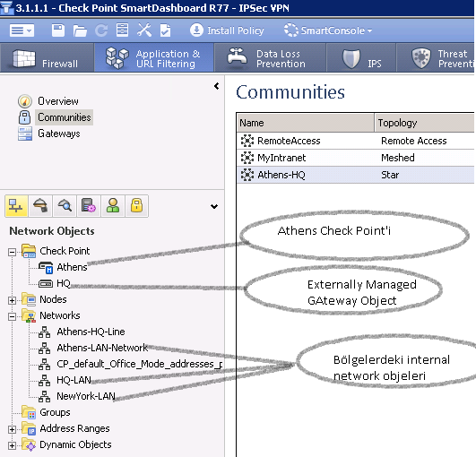Viewport: 476px width, 457px height.
Task: Select the RemoteAccess community row
Action: [356, 141]
